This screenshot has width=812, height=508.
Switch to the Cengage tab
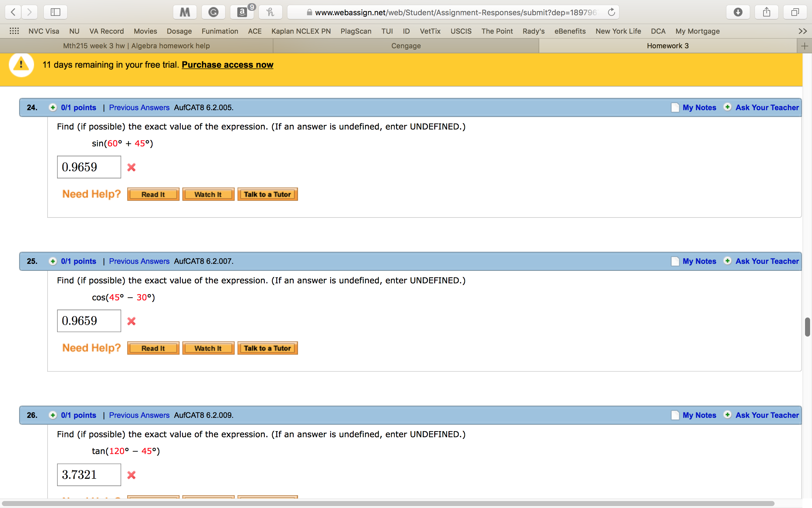[406, 46]
